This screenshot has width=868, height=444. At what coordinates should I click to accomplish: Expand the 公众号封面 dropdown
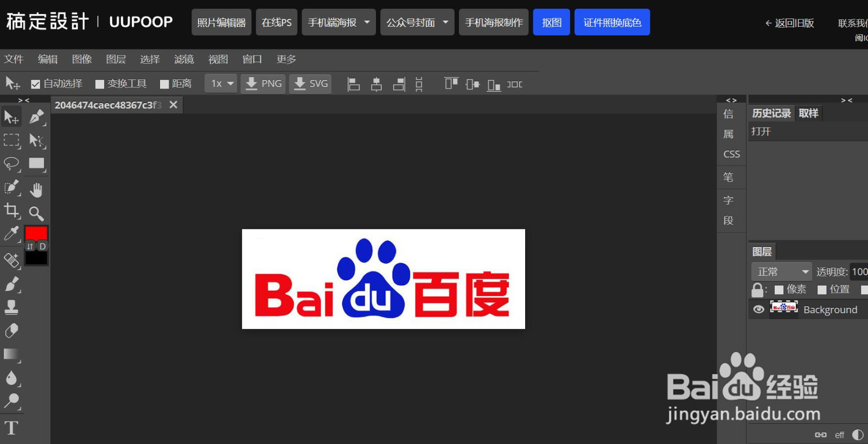tap(417, 22)
